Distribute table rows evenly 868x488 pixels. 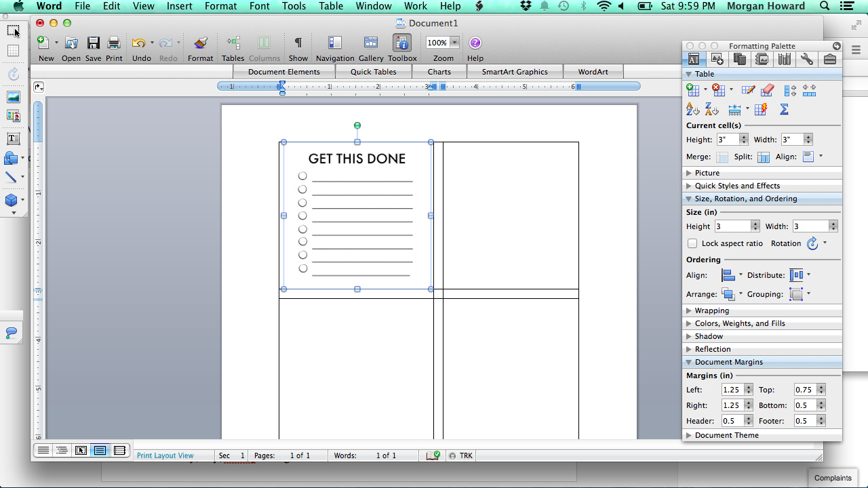(790, 89)
